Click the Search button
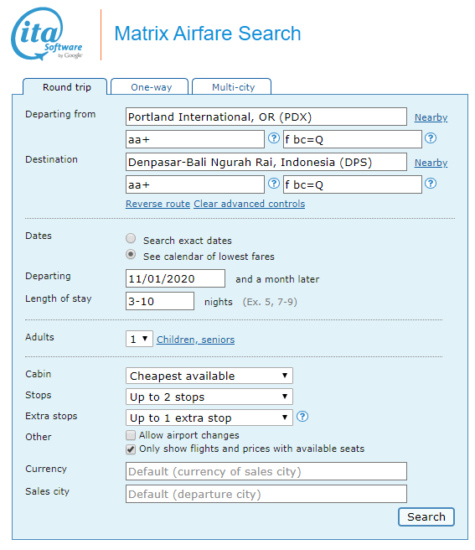This screenshot has width=475, height=550. tap(426, 517)
